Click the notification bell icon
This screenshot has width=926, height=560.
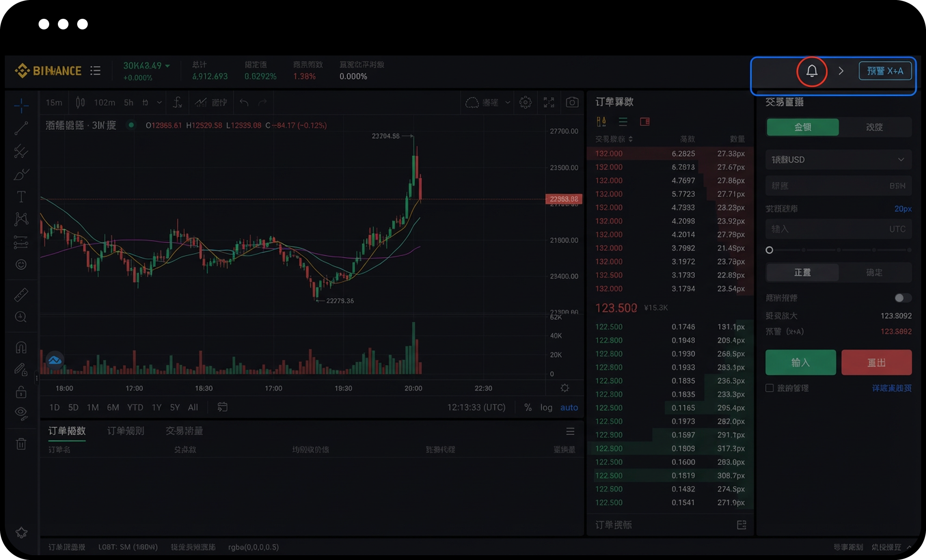coord(812,71)
